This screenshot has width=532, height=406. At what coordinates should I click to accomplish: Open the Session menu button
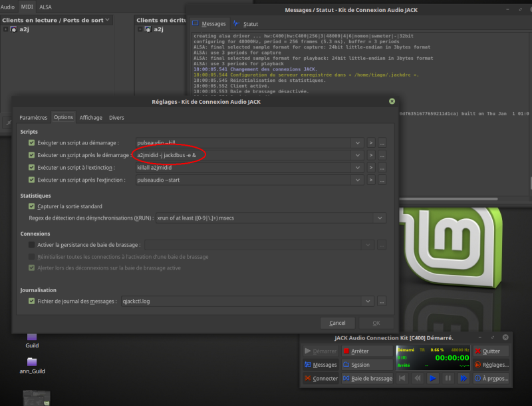coord(367,365)
